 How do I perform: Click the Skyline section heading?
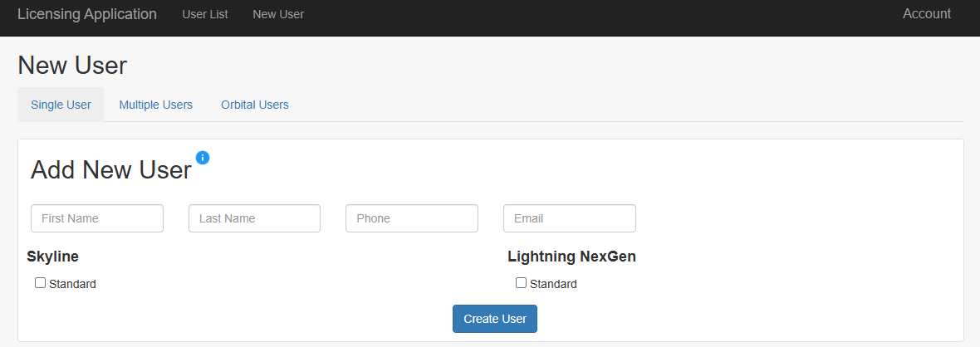pos(52,257)
